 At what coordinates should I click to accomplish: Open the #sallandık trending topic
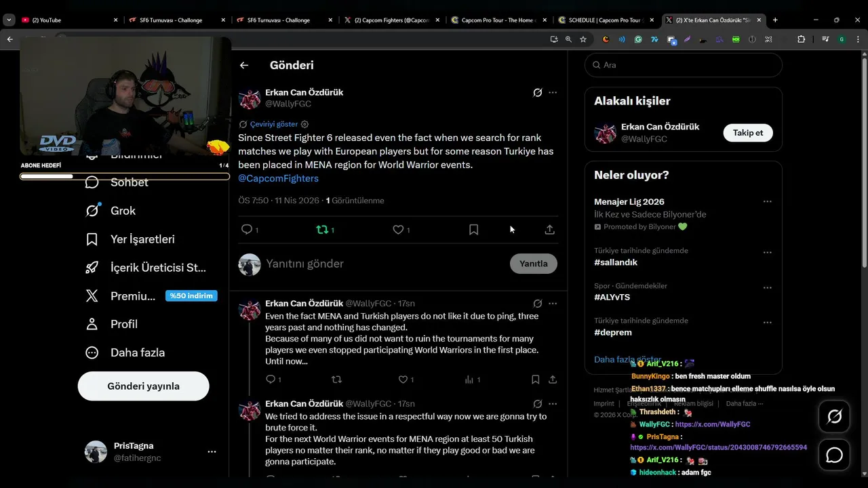pos(616,262)
